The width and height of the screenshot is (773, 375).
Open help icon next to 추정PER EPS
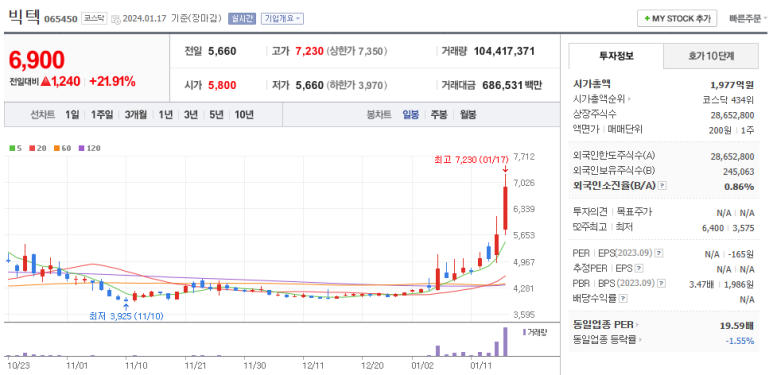click(x=639, y=269)
